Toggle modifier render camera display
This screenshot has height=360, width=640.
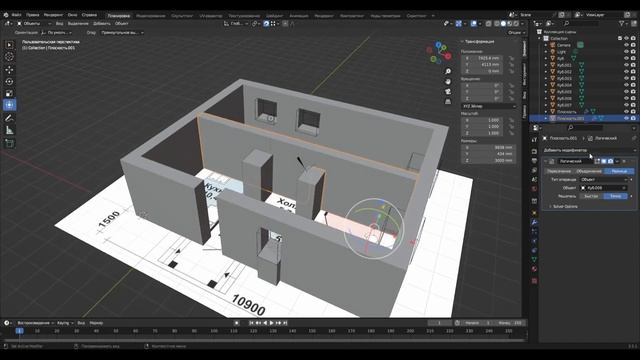coord(610,162)
